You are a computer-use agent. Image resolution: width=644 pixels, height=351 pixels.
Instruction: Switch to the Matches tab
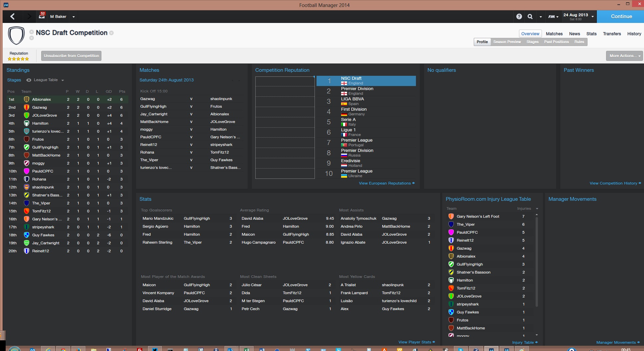tap(554, 34)
